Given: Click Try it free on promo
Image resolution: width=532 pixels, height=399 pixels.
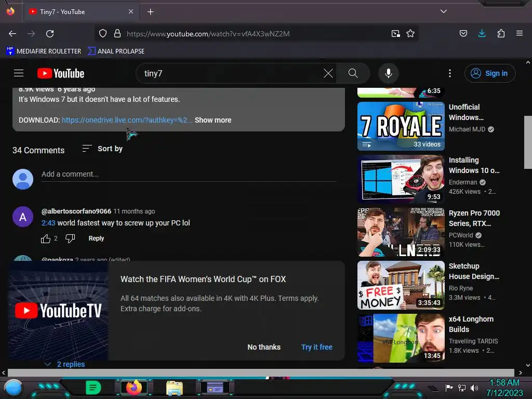Looking at the screenshot, I should [x=317, y=347].
